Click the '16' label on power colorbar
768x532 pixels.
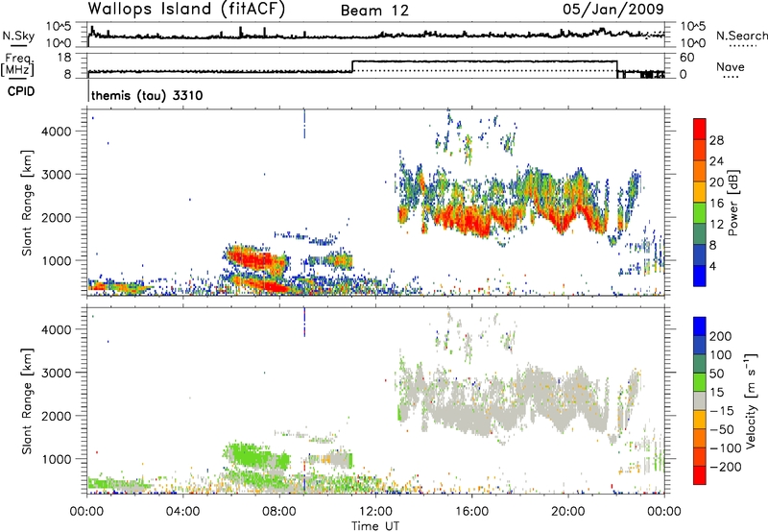click(716, 204)
